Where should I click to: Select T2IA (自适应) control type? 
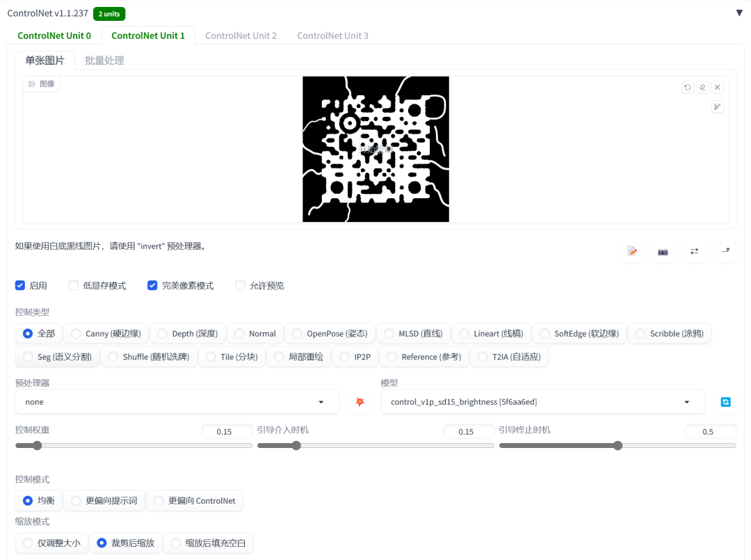coord(509,357)
